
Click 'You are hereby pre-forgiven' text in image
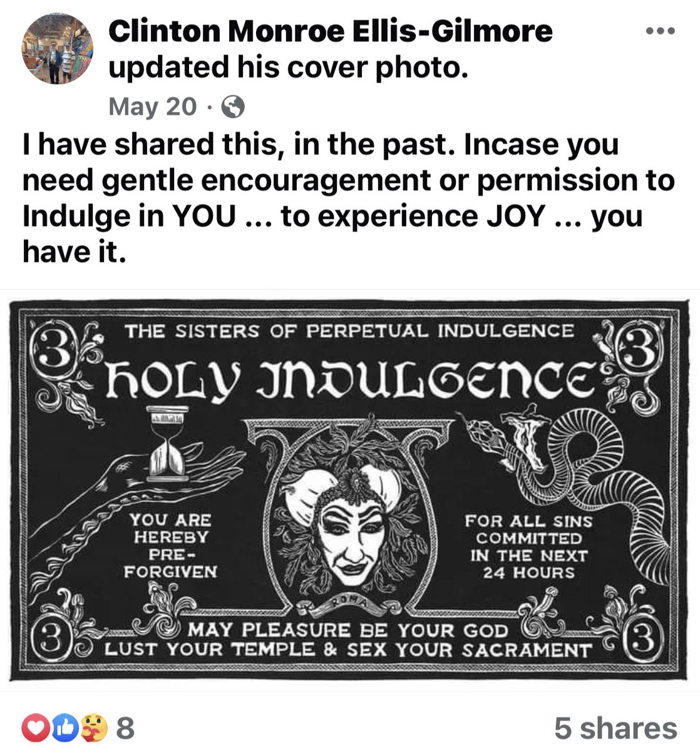pos(170,545)
